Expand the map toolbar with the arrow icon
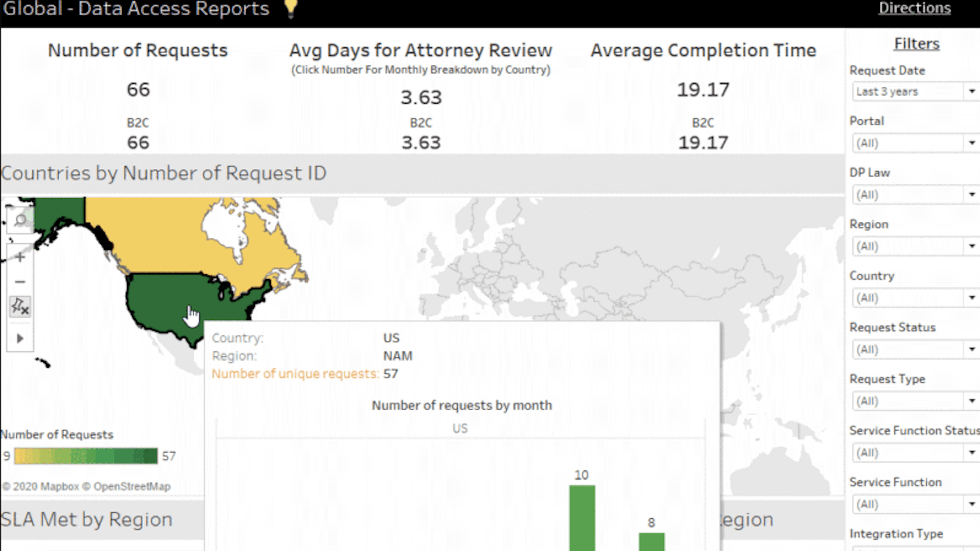Image resolution: width=980 pixels, height=551 pixels. click(x=20, y=338)
